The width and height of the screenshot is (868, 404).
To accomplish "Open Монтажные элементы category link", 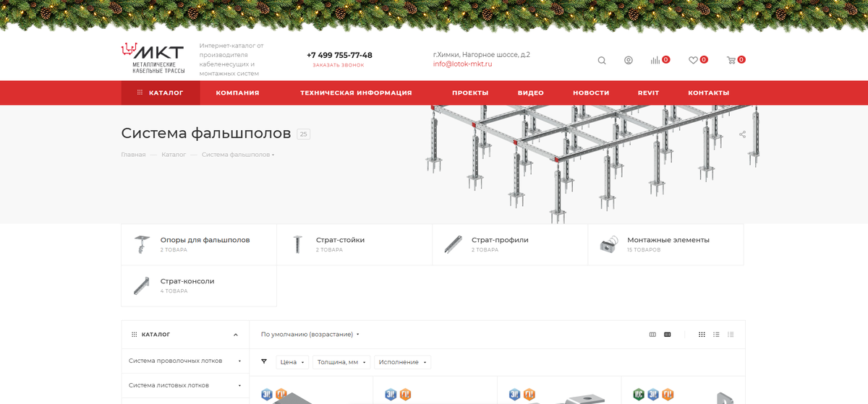I will 668,240.
